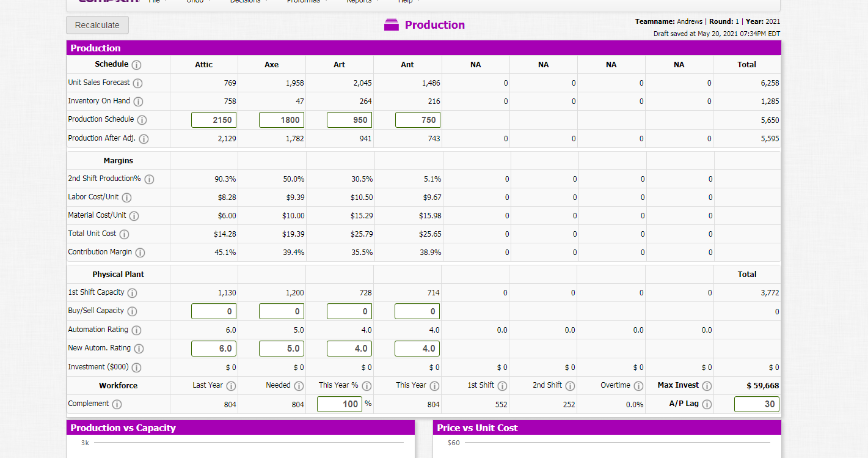Show info for This Year %
Screen dimensions: 868x458
coord(367,386)
